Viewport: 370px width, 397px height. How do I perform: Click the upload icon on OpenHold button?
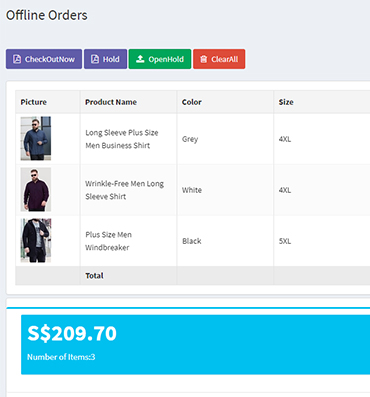coord(140,59)
